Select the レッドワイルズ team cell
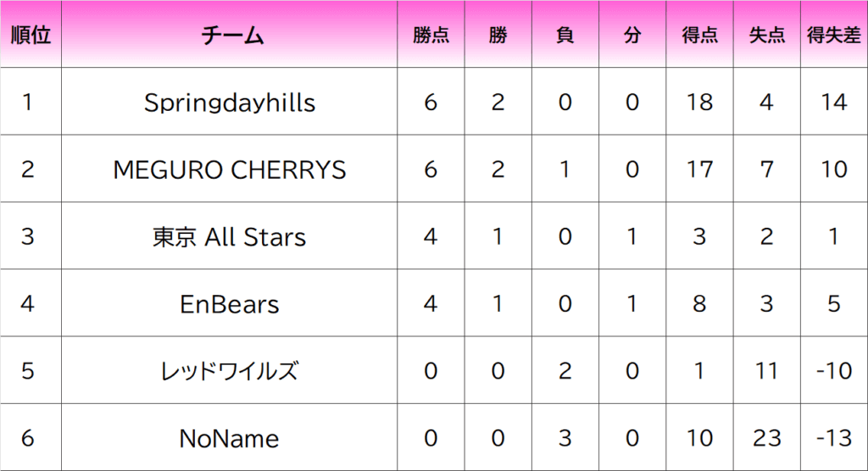 tap(230, 371)
